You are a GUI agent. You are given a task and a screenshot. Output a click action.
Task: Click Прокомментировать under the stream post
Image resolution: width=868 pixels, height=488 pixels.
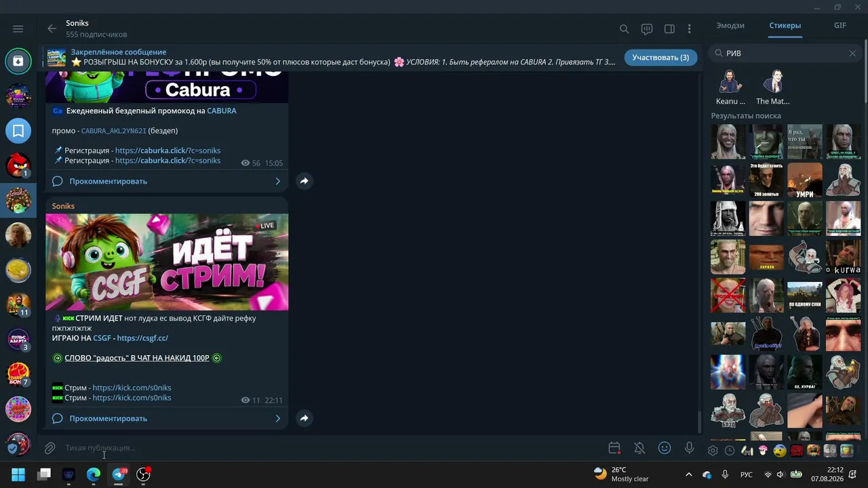click(108, 418)
